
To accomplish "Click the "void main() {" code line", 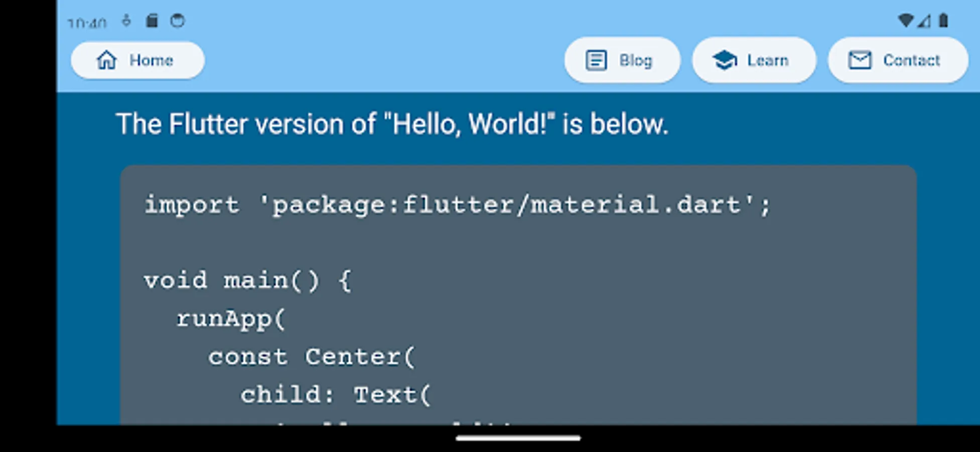I will pos(248,280).
